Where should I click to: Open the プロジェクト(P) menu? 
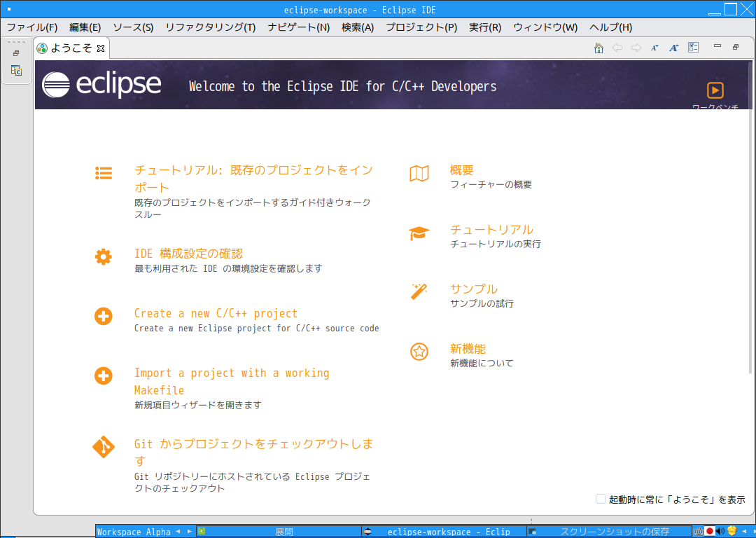coord(421,27)
